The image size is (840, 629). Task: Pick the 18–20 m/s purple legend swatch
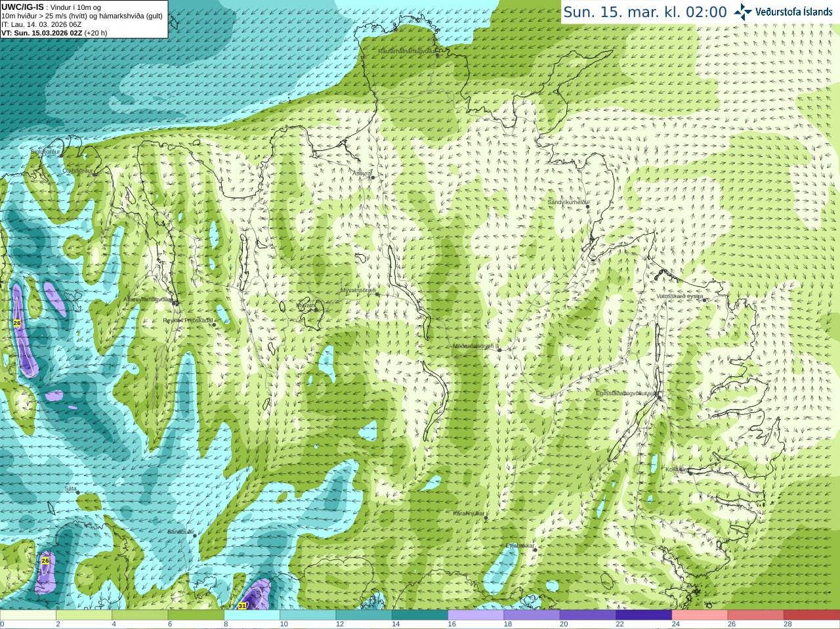[x=532, y=615]
